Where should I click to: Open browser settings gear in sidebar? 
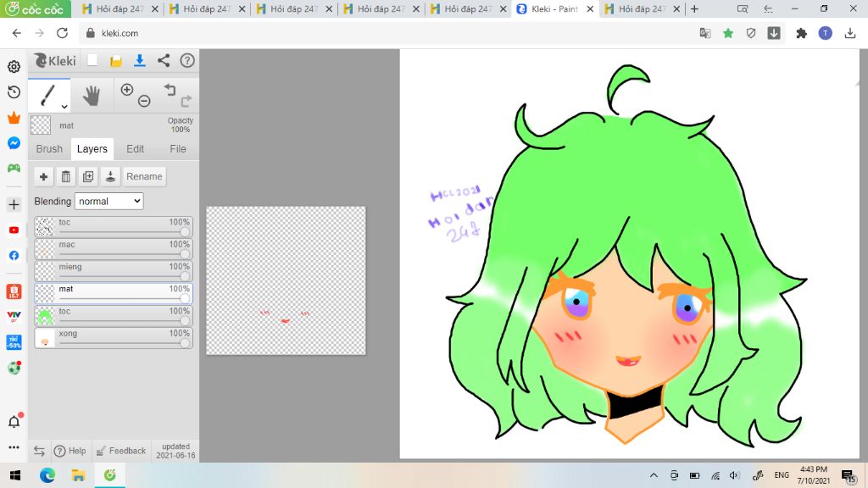click(x=14, y=66)
